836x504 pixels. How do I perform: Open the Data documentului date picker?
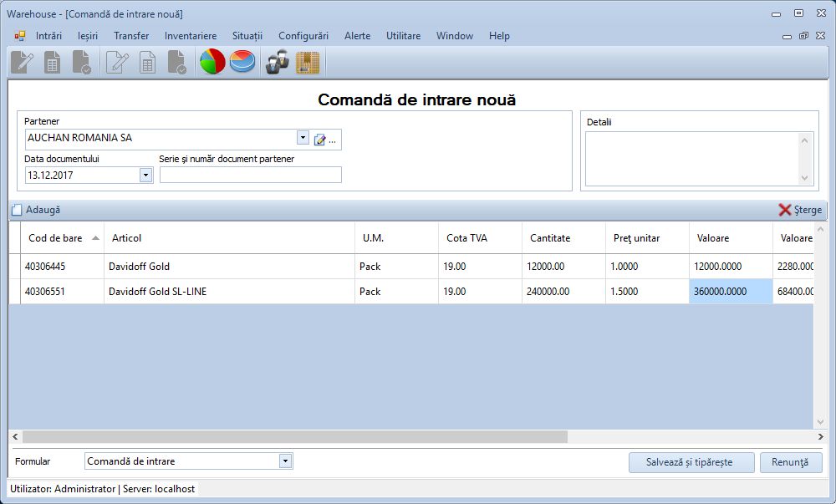point(146,175)
